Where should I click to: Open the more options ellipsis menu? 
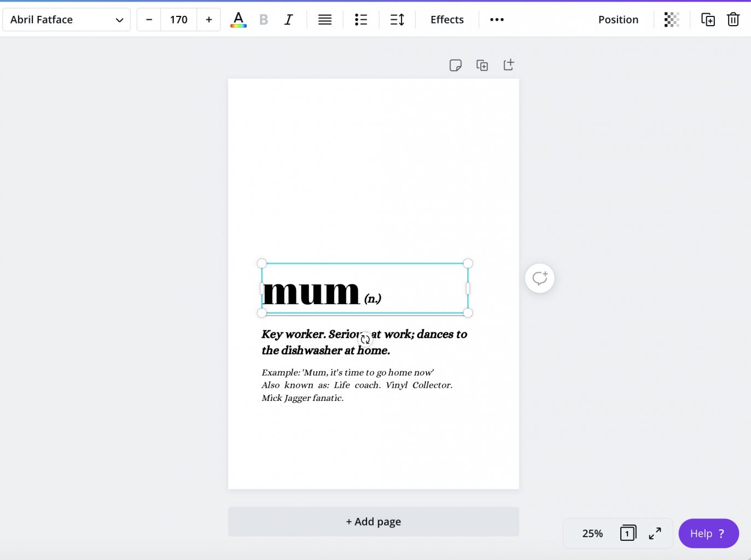[497, 20]
